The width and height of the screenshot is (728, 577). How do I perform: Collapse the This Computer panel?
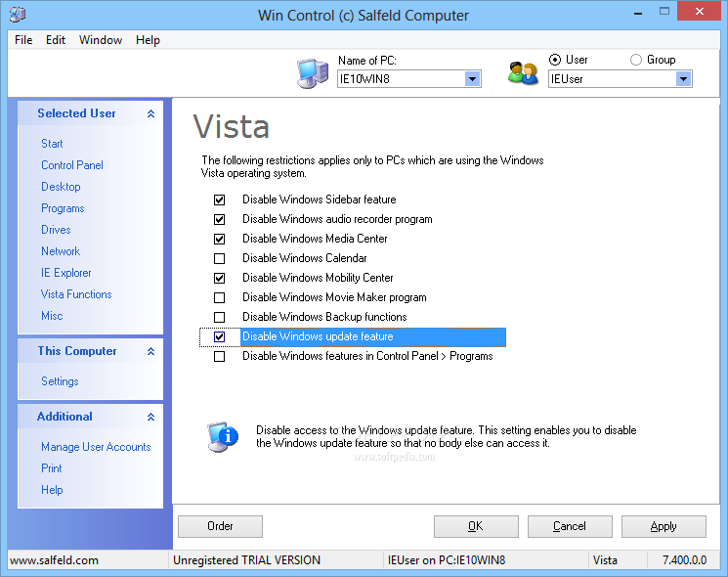click(150, 351)
